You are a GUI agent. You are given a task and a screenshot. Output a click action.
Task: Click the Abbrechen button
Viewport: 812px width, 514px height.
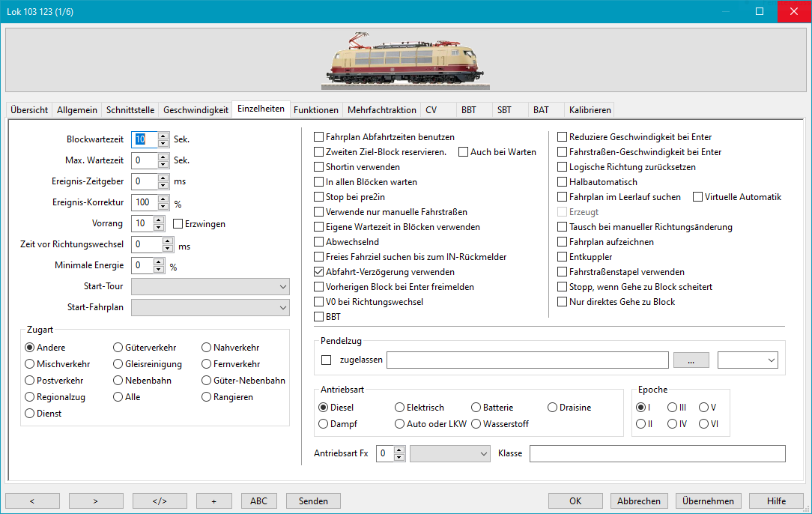(639, 501)
